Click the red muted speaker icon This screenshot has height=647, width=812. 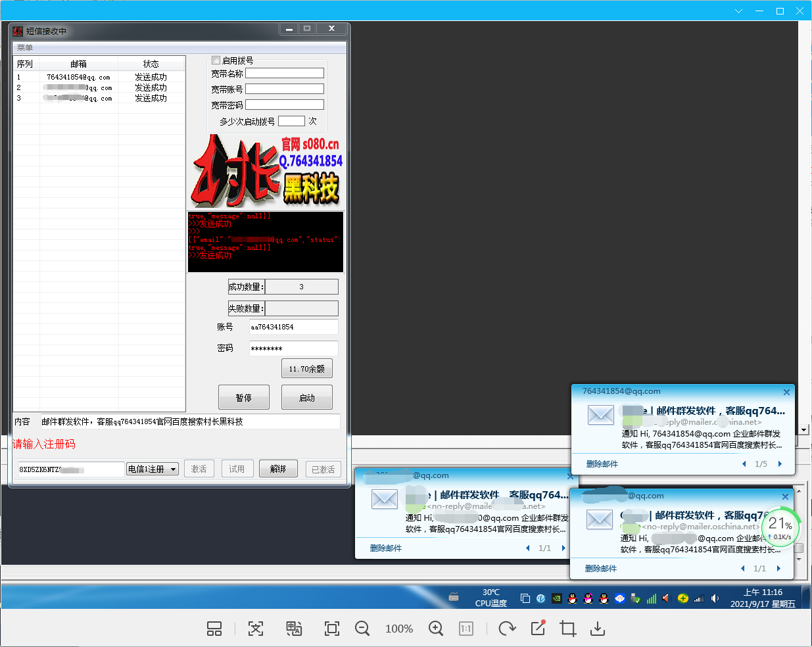[667, 598]
